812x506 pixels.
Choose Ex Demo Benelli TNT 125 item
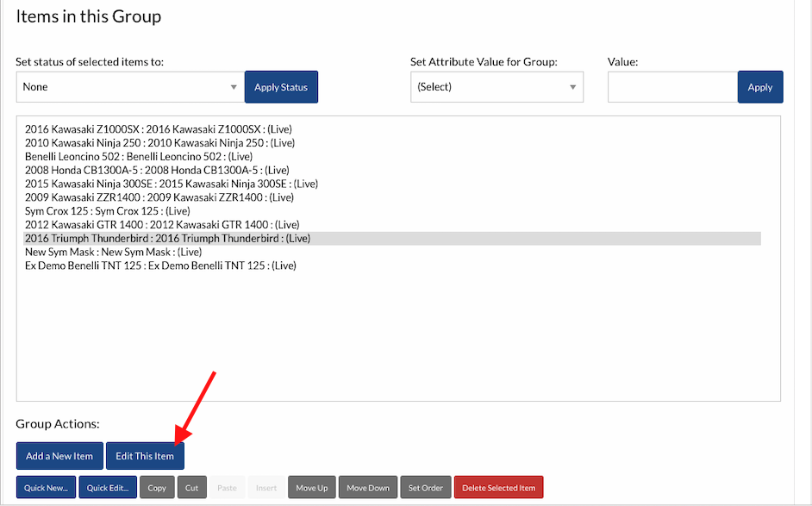[x=160, y=265]
